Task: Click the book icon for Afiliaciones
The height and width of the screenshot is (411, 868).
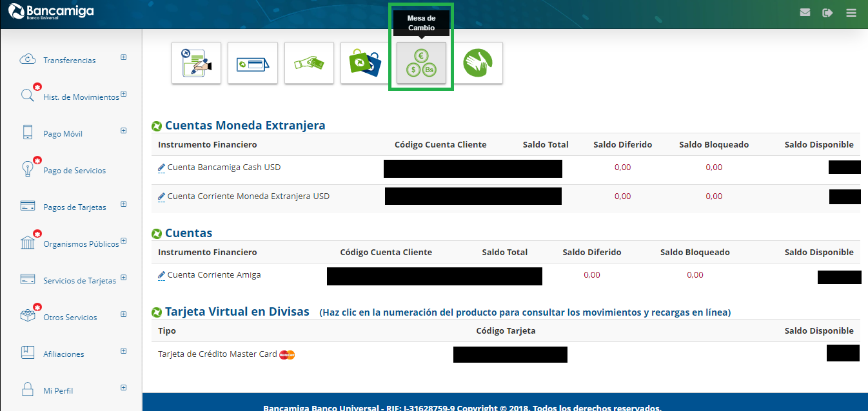Action: tap(28, 353)
